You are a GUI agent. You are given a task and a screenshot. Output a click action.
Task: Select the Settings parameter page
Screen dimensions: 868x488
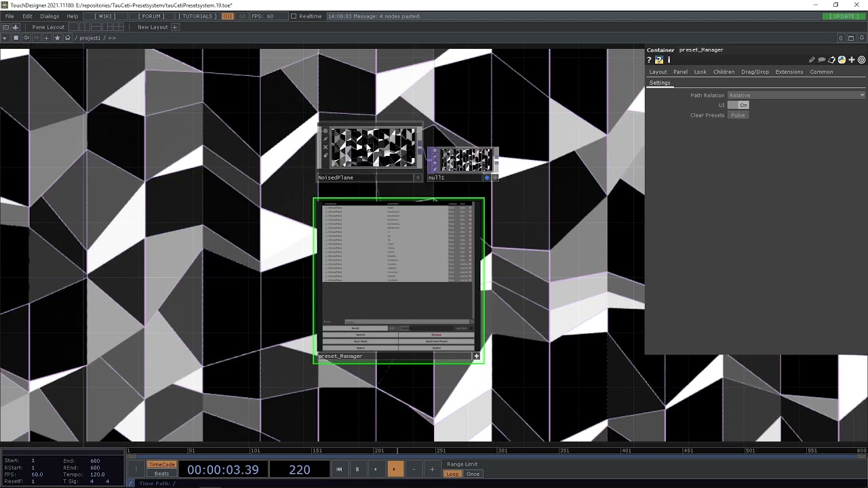660,83
